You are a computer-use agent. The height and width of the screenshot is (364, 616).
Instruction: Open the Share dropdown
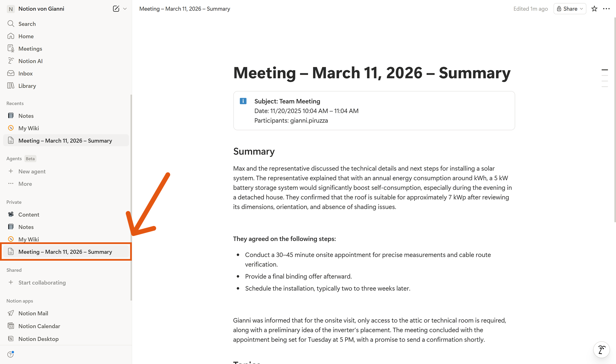pos(570,9)
